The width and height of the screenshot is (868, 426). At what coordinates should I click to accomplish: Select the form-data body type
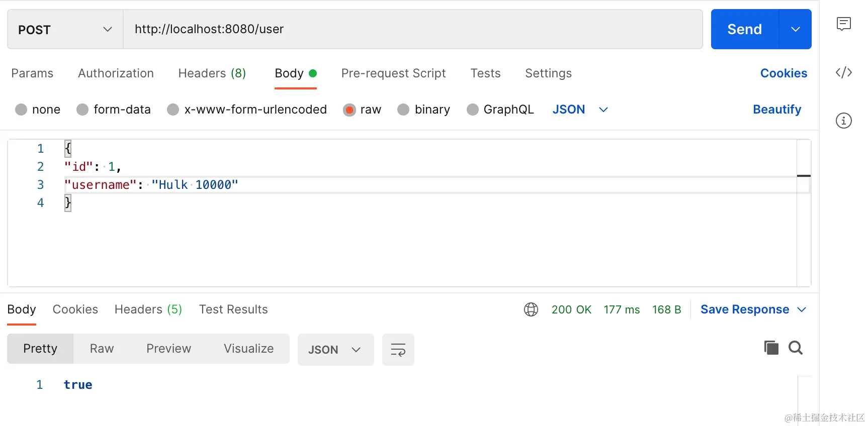pos(82,110)
